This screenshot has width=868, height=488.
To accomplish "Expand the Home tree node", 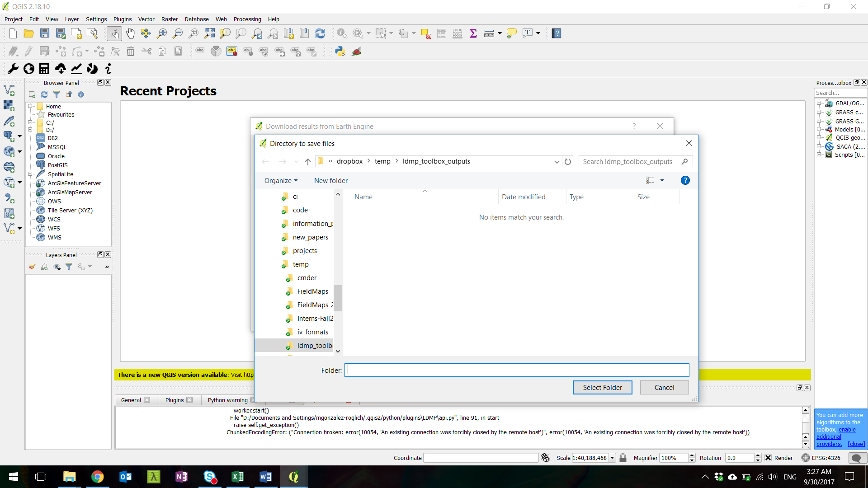I will pos(30,106).
